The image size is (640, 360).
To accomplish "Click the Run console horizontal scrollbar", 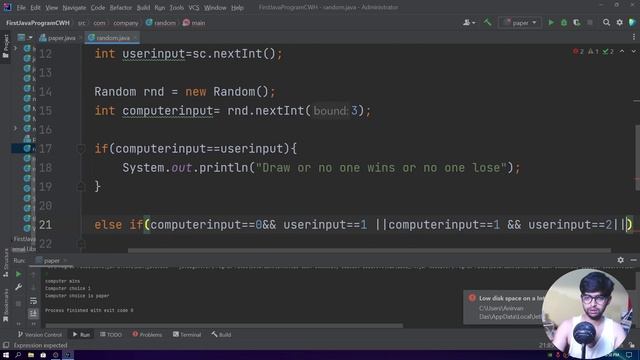I will point(224,325).
